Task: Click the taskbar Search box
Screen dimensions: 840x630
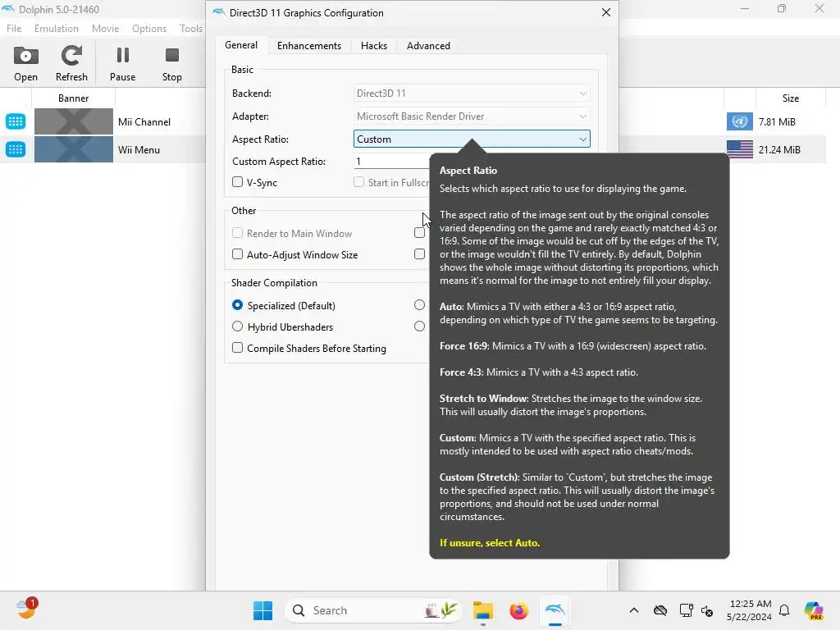Action: coord(374,610)
